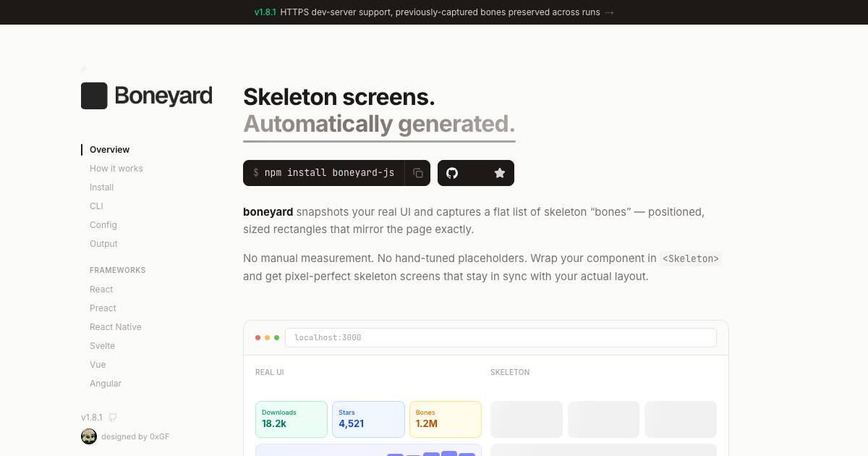Viewport: 868px width, 456px height.
Task: Click the red dot in demo browser window
Action: [258, 337]
